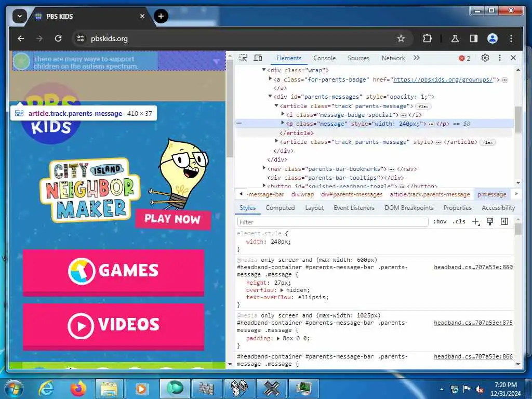Expand the overflow hidden shorthand triangle

[x=282, y=290]
